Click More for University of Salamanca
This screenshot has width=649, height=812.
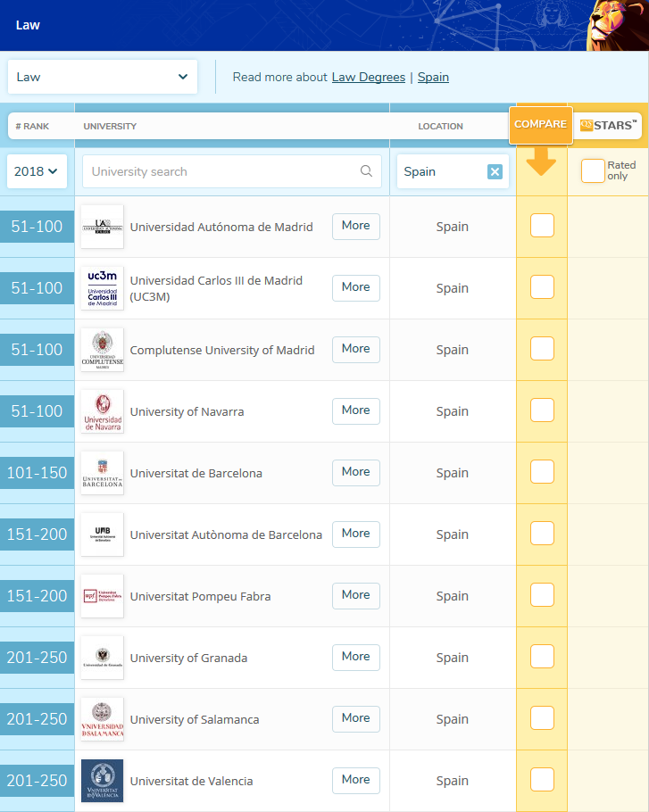356,719
